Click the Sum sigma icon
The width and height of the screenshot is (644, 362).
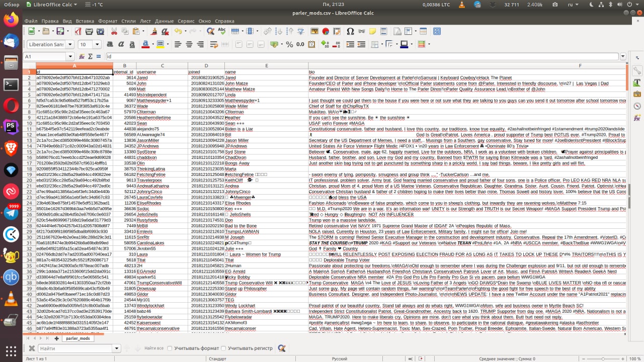(91, 57)
